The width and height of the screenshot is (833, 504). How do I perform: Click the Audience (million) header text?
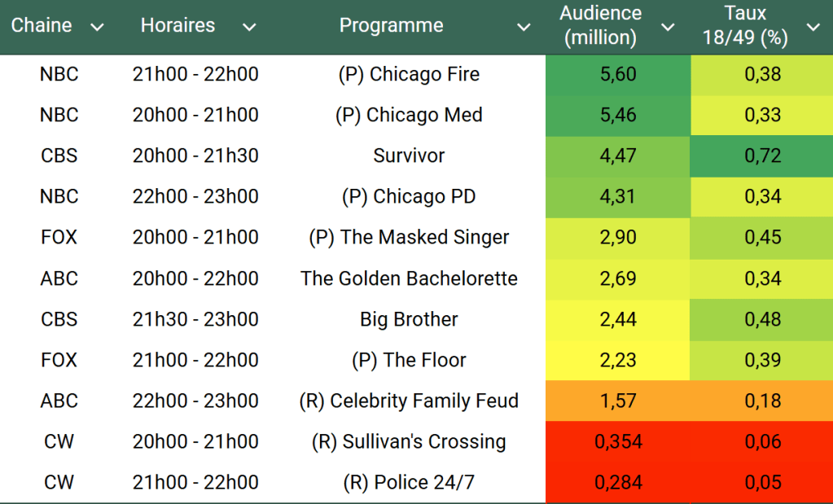601,25
